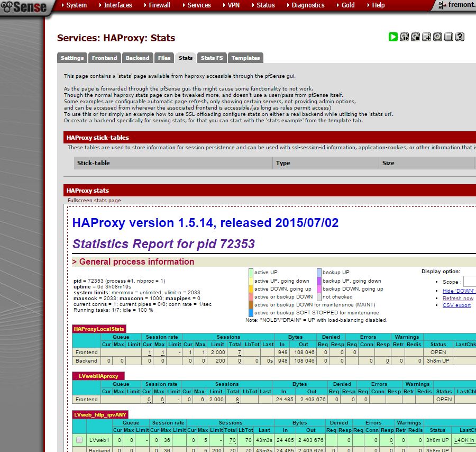Click the Fullscreen stats page link
The image size is (476, 452).
click(94, 201)
